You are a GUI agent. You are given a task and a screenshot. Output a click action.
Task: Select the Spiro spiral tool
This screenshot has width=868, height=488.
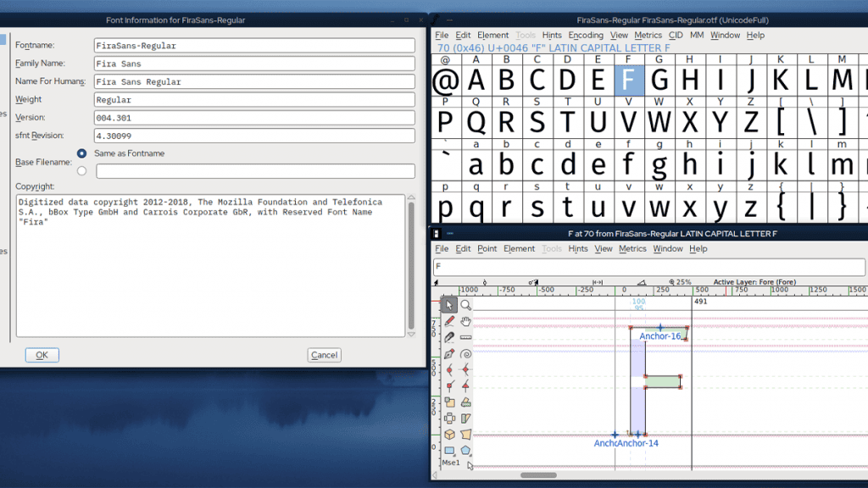pos(464,354)
